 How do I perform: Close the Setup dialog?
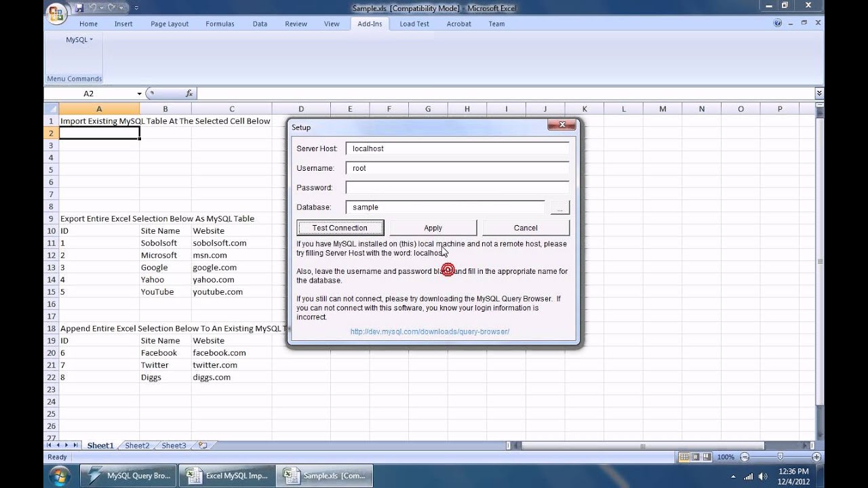pos(561,125)
